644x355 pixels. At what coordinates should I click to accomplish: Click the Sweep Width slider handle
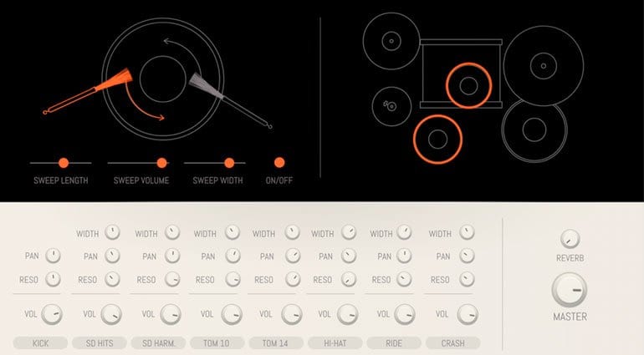pyautogui.click(x=229, y=163)
